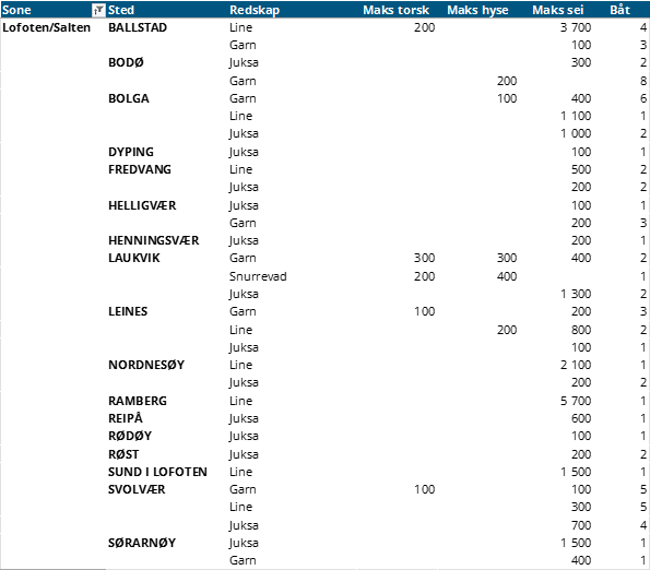The width and height of the screenshot is (650, 570).
Task: Click the Sted column header
Action: click(121, 10)
